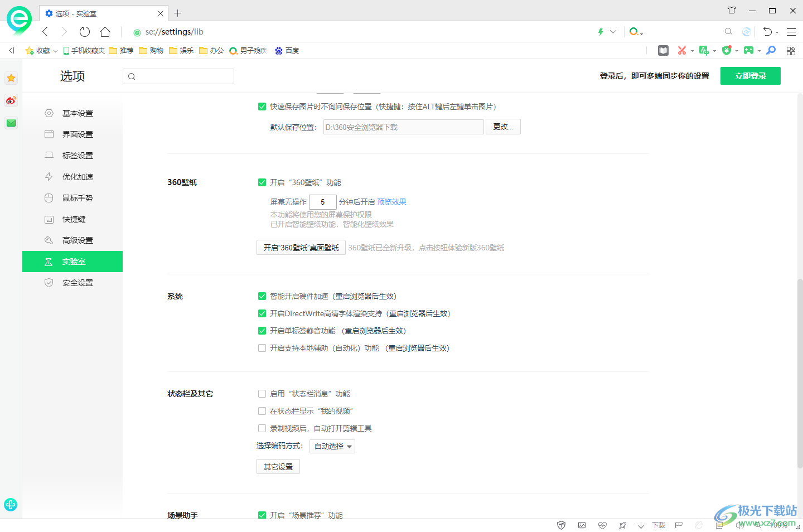Click the red scissors screenshot tool
Viewport: 803px width, 532px height.
[x=681, y=51]
